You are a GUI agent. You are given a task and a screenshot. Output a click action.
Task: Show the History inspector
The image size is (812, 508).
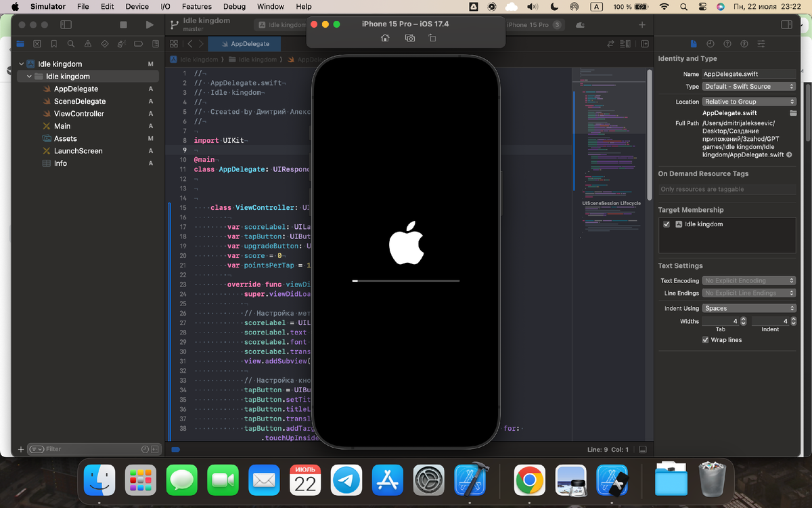[710, 44]
